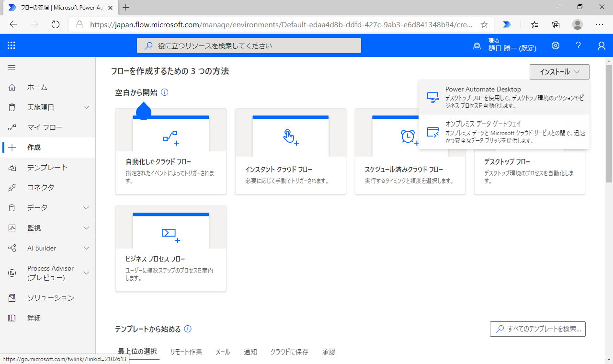
Task: Click Power Automate extension icon in toolbar
Action: click(x=507, y=24)
